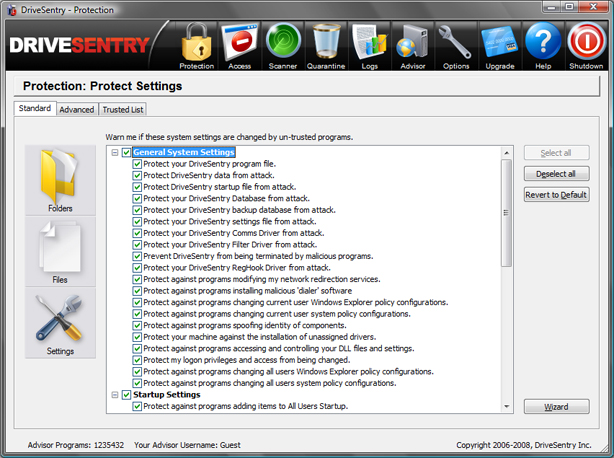Open the Trusted List tab
Viewport: 614px width, 458px height.
point(123,110)
